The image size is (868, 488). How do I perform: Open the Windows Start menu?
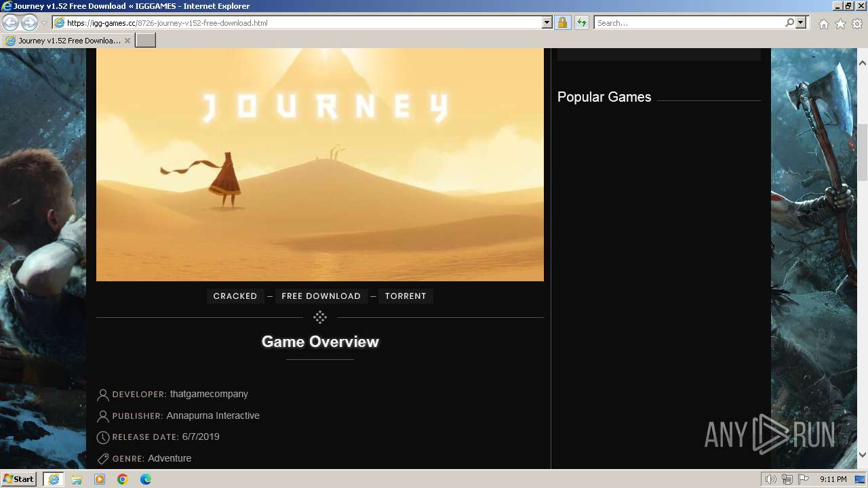pyautogui.click(x=18, y=479)
